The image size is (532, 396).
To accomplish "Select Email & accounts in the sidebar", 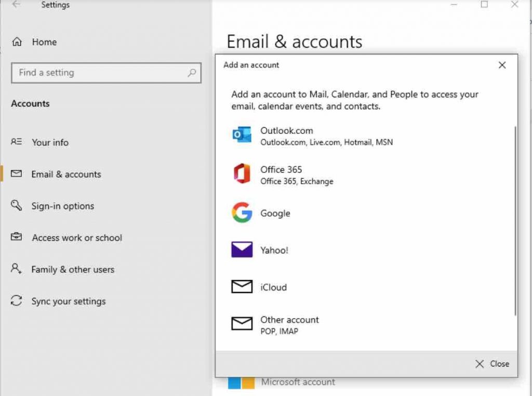I will pos(66,174).
